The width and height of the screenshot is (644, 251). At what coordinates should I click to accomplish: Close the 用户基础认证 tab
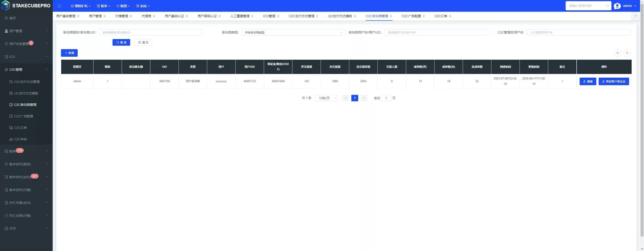click(187, 16)
